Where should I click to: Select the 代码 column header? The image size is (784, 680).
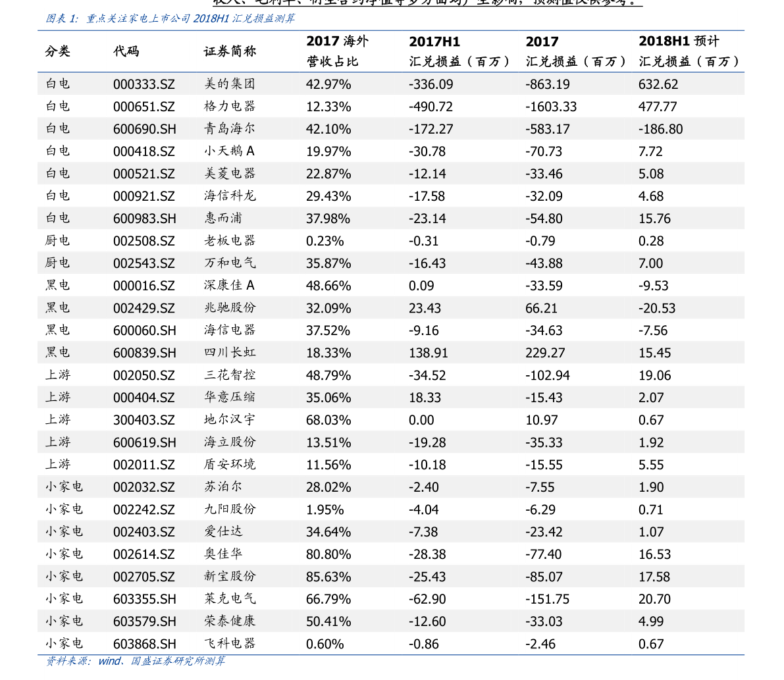126,51
